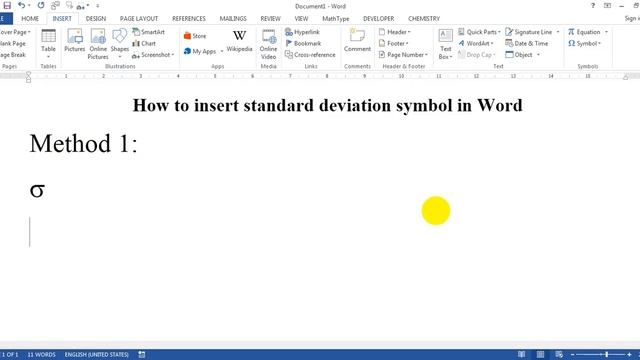The height and width of the screenshot is (360, 640).
Task: Open the MathType tab
Action: click(336, 19)
